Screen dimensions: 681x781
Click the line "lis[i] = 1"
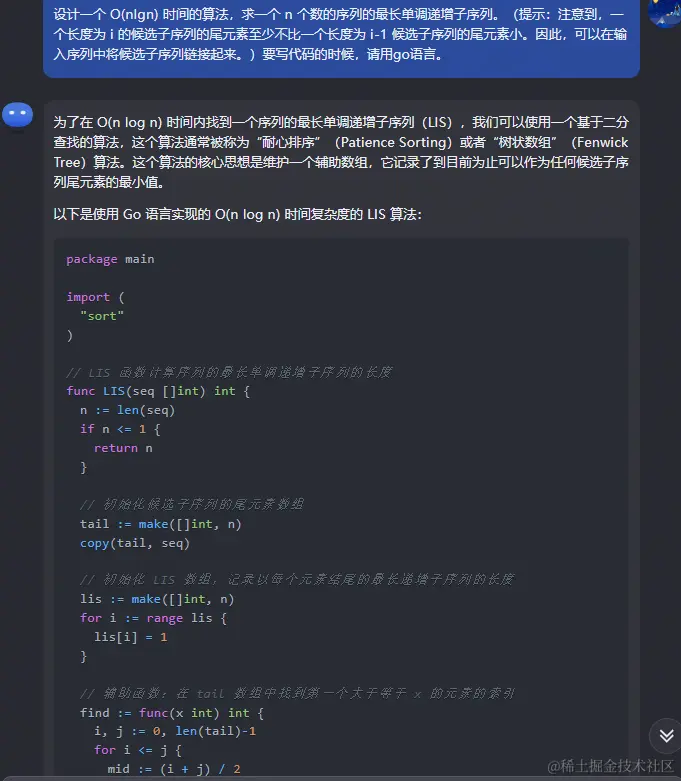click(131, 637)
